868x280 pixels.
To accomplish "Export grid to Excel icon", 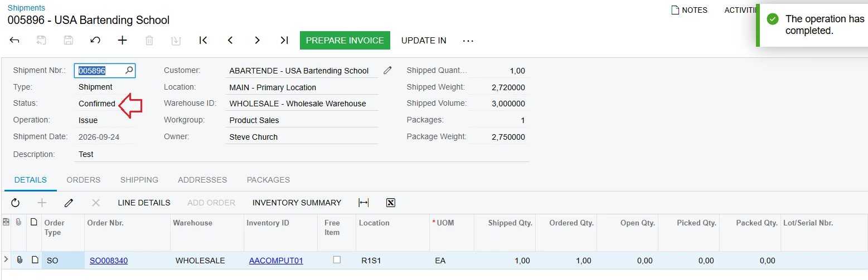I will 391,203.
